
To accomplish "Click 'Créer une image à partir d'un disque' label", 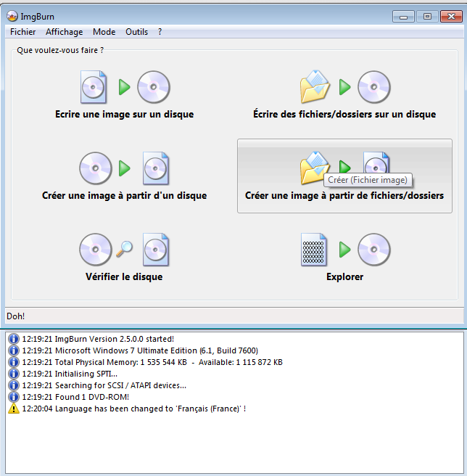I will 125,195.
